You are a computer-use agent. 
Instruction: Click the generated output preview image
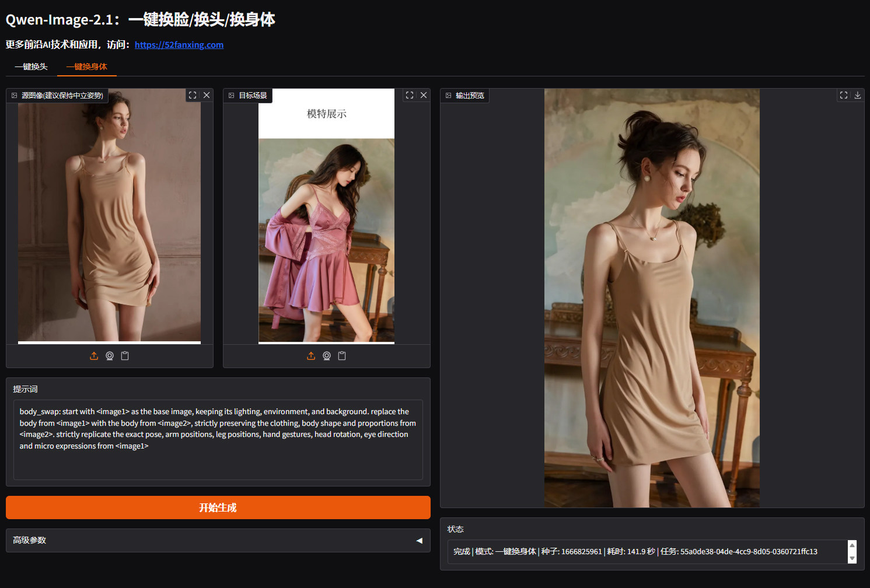(652, 298)
